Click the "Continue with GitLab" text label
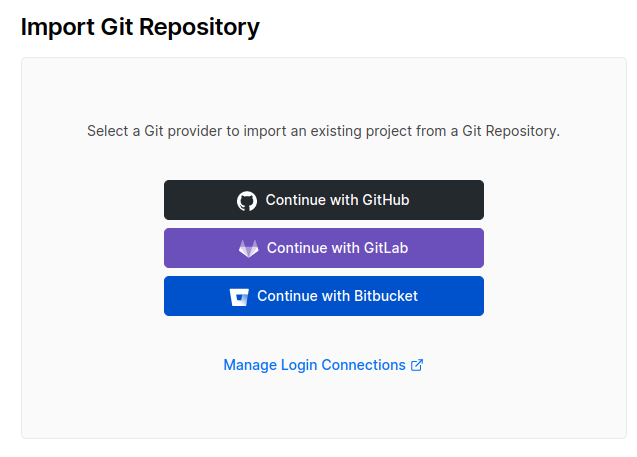This screenshot has height=457, width=637. [x=337, y=248]
